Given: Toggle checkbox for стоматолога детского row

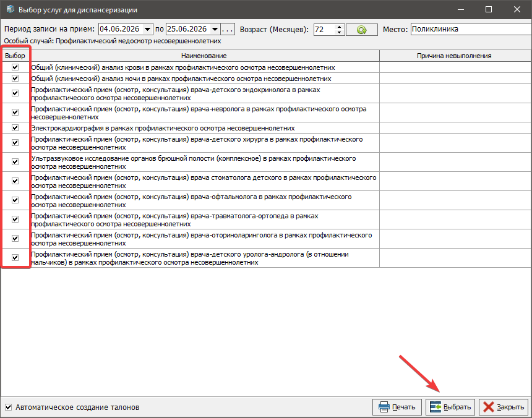Looking at the screenshot, I should click(x=15, y=181).
